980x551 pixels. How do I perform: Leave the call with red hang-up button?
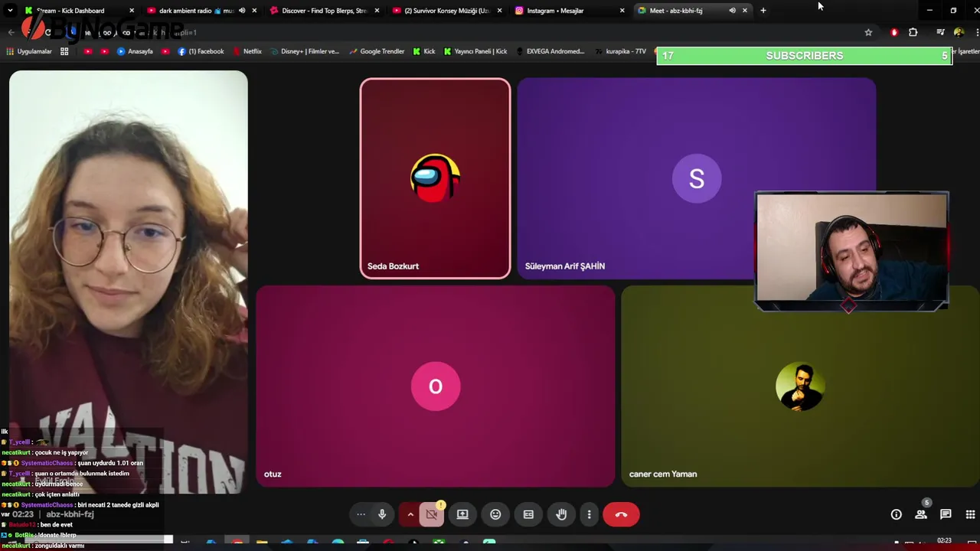point(621,514)
